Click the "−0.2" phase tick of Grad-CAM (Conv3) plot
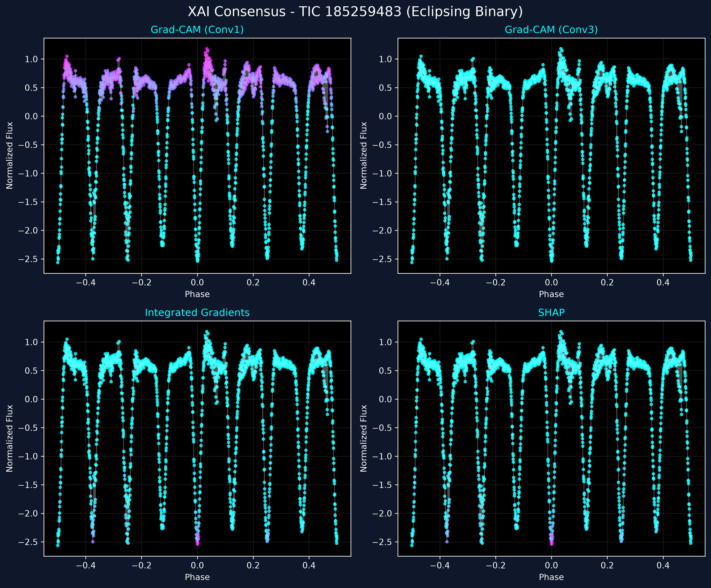Screen dimensions: 711x588 click(495, 282)
